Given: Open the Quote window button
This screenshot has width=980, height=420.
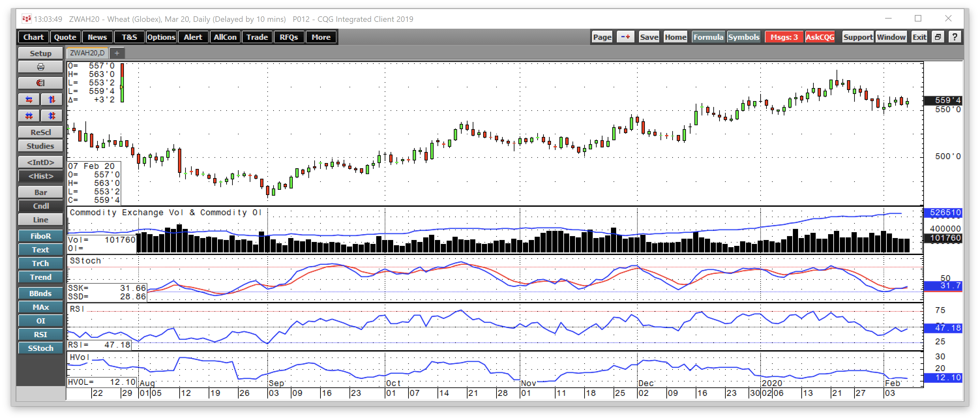Looking at the screenshot, I should [65, 37].
